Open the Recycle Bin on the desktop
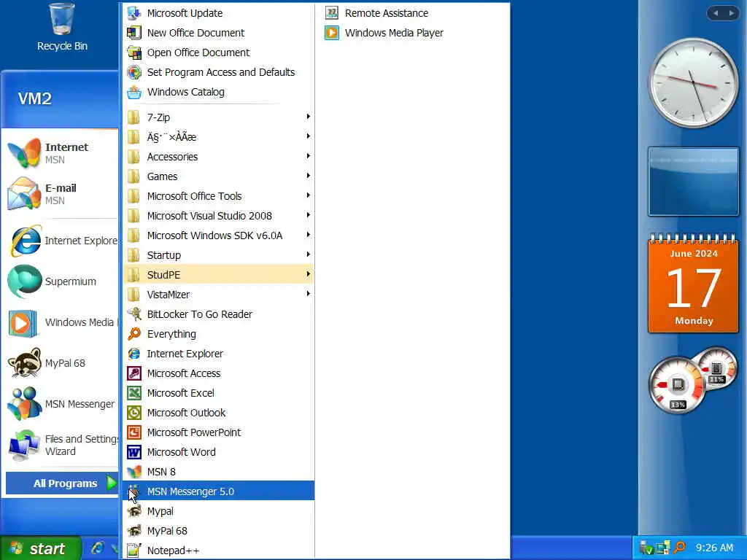Viewport: 747px width, 560px height. pyautogui.click(x=62, y=27)
